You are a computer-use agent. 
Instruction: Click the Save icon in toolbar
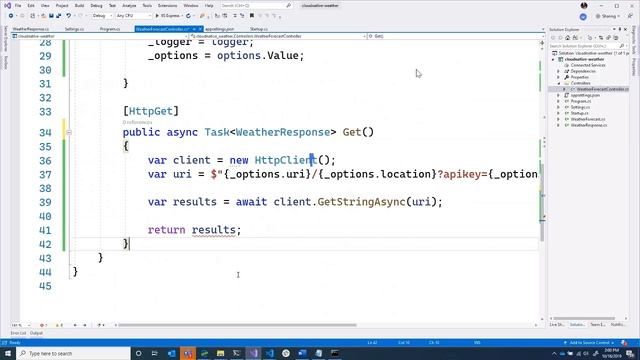point(51,16)
